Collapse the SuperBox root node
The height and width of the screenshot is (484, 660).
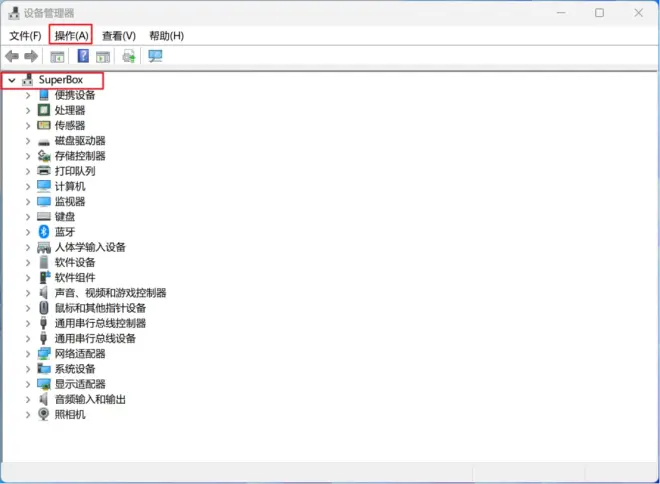point(12,80)
